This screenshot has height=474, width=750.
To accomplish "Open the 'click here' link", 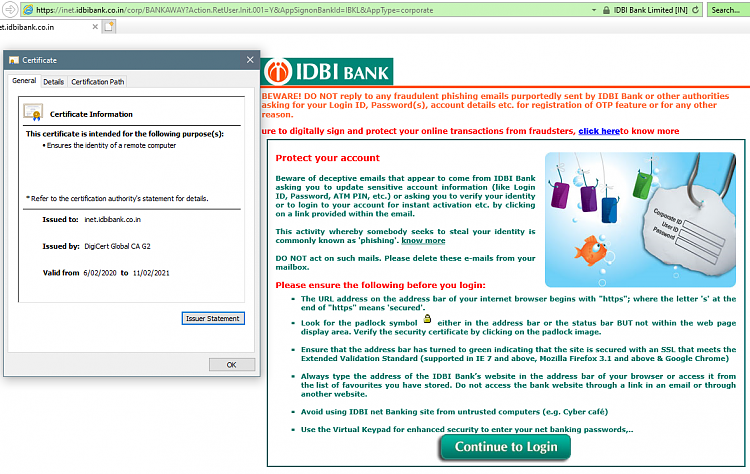I will tap(599, 131).
